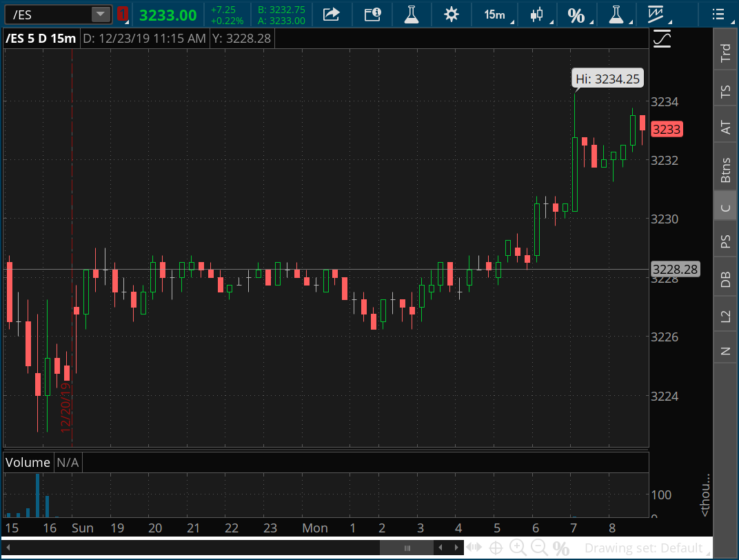Screen dimensions: 739x560
Task: Click the bid price B: 3232.75
Action: pyautogui.click(x=281, y=10)
